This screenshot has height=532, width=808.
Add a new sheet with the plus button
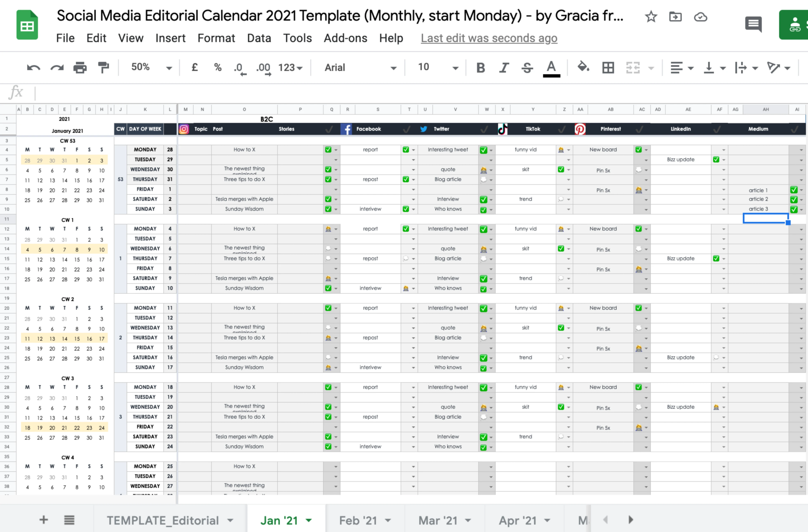pos(43,520)
